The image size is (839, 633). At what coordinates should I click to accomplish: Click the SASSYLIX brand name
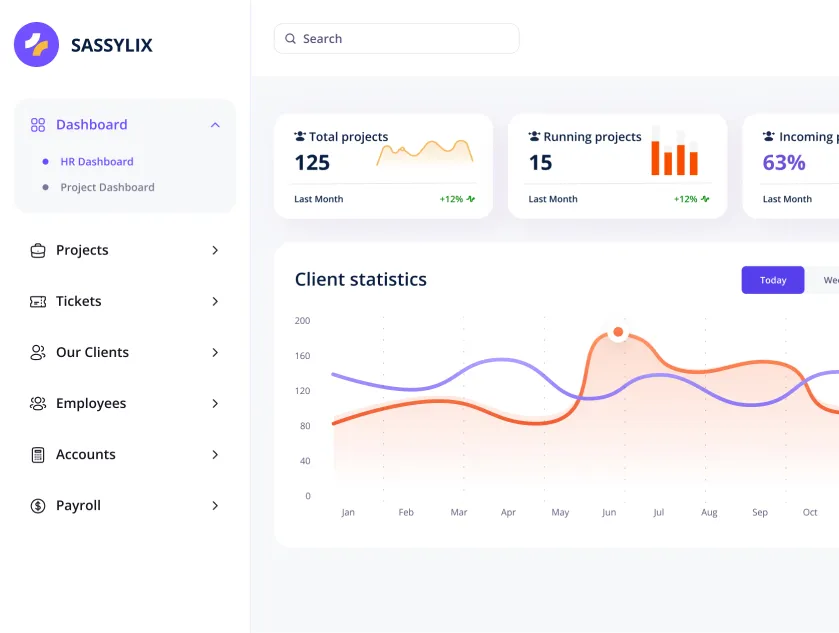[112, 45]
